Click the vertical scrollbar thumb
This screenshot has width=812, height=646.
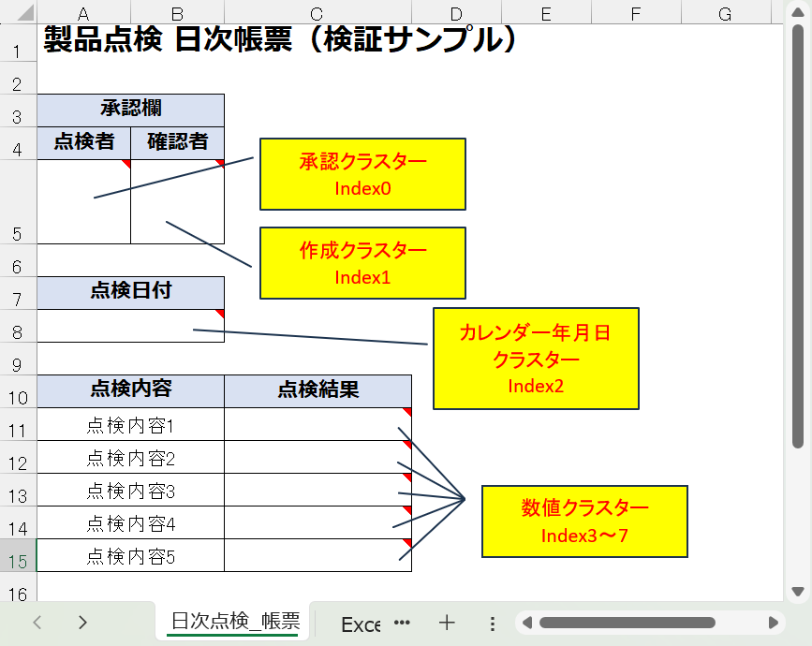click(x=798, y=236)
